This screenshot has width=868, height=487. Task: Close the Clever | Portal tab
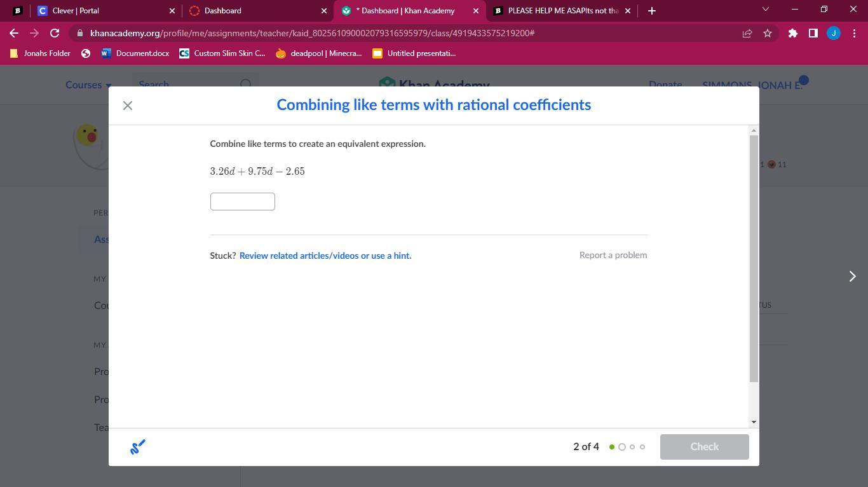point(172,11)
